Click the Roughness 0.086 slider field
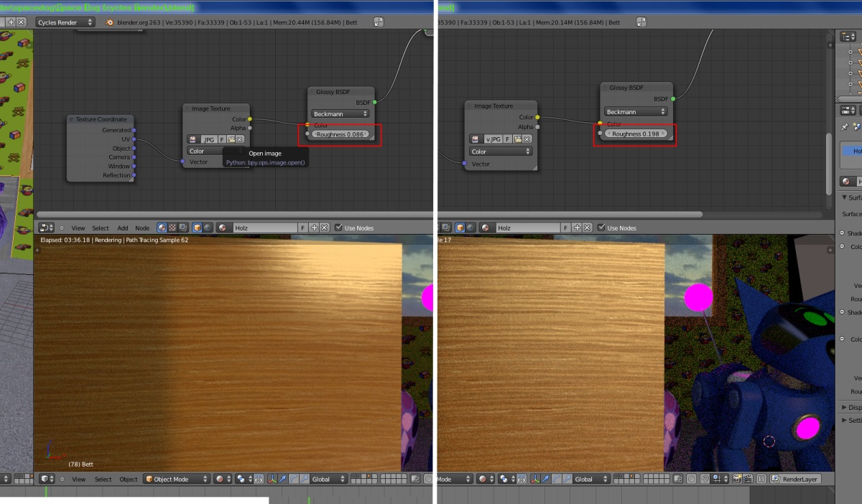 (340, 134)
